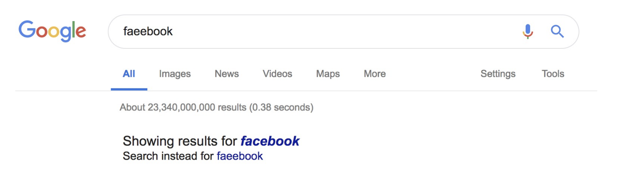Go to the Videos tab

[x=277, y=74]
